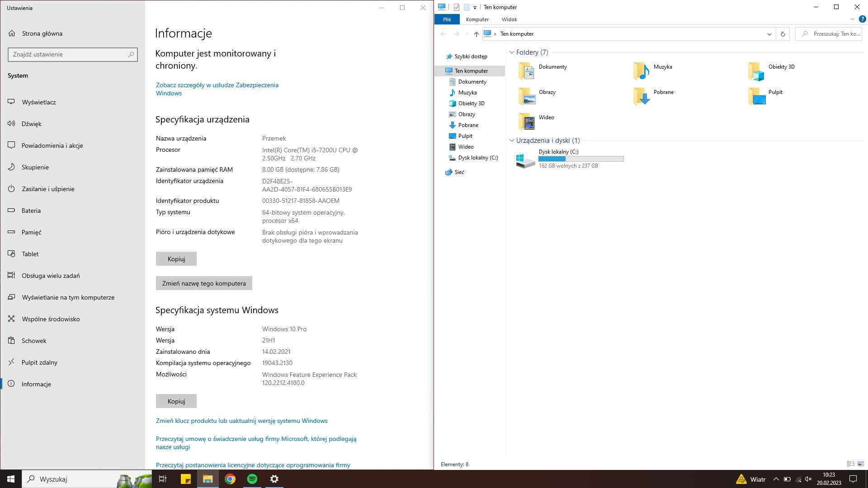Select Dysk lokalny (C:) drive icon
Viewport: 868px width, 488px height.
pyautogui.click(x=525, y=160)
